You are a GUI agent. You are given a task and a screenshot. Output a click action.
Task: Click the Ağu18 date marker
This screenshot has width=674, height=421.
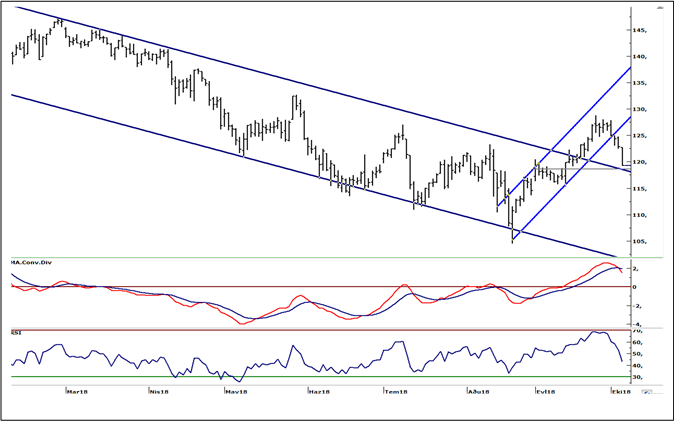pyautogui.click(x=477, y=393)
